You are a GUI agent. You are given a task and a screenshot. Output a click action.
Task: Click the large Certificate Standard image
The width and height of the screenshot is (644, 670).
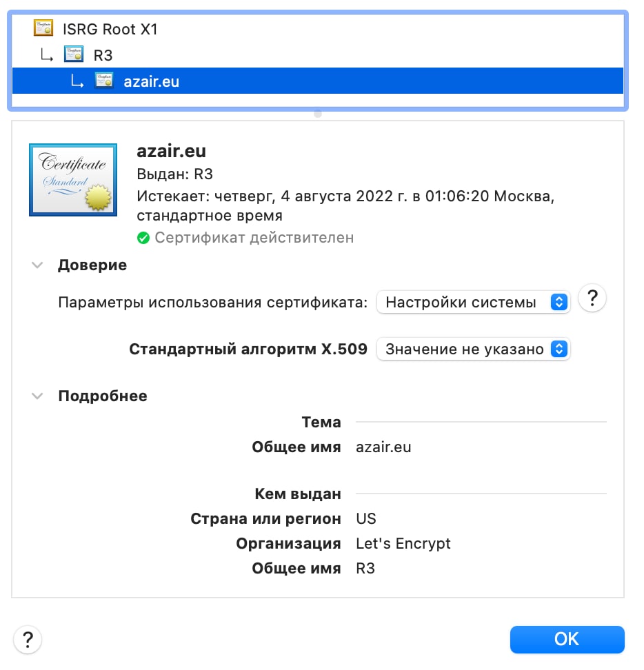point(71,181)
